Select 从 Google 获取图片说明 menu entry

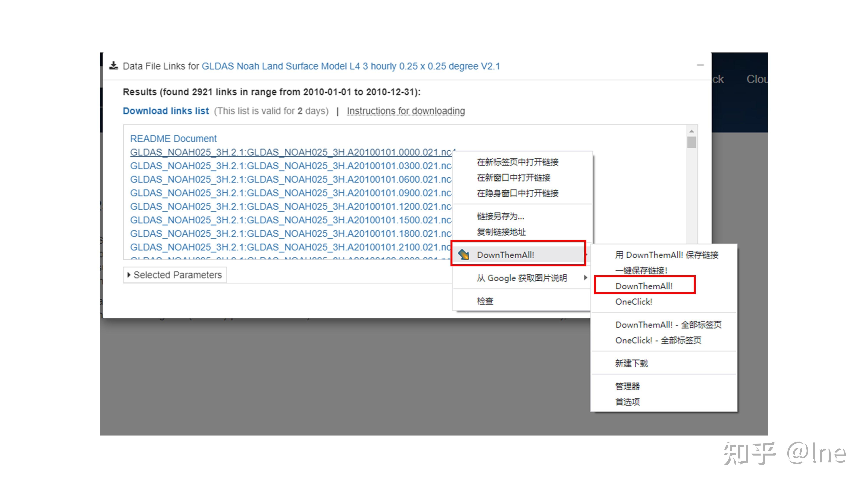522,278
